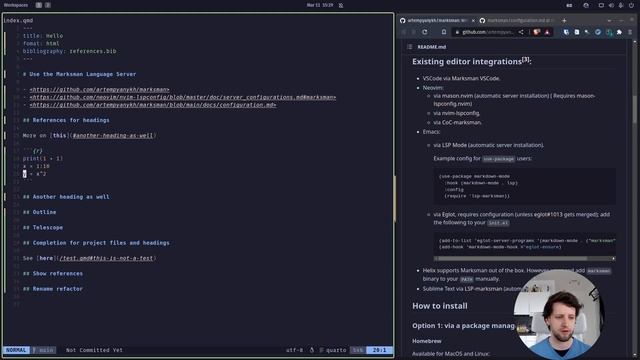Screen dimensions: 640x360
Task: Click the notification bell-off icon by clock
Action: (341, 5)
